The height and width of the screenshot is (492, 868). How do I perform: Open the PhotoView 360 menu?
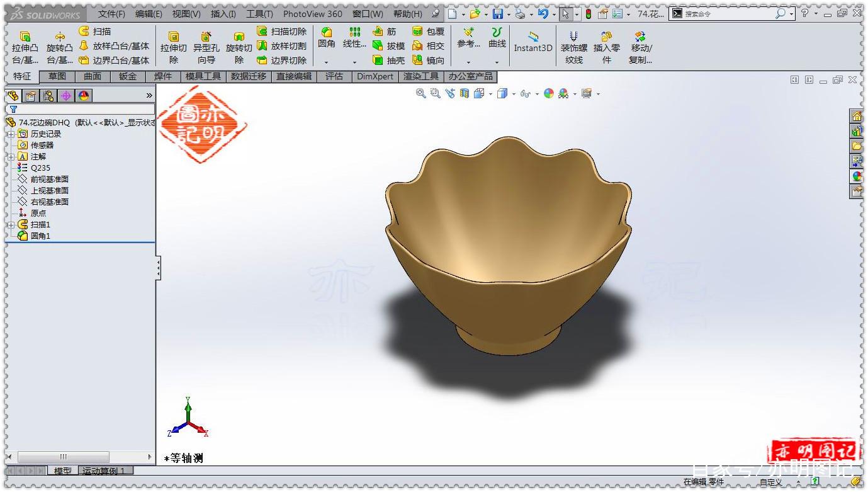coord(313,14)
